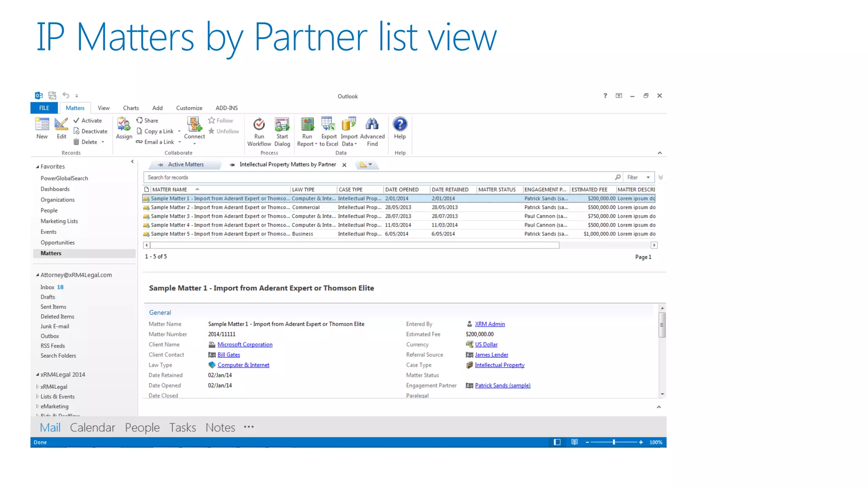This screenshot has width=868, height=488.
Task: Click Copy a Link
Action: click(155, 131)
